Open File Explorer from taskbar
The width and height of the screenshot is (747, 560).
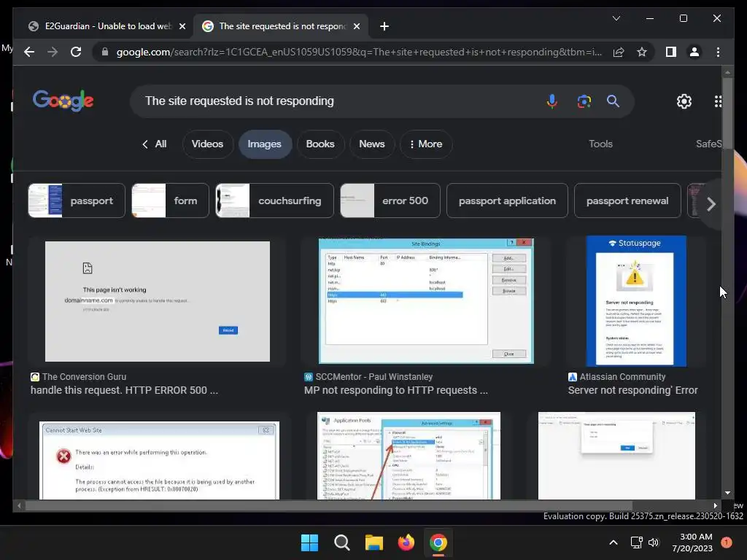(x=374, y=542)
